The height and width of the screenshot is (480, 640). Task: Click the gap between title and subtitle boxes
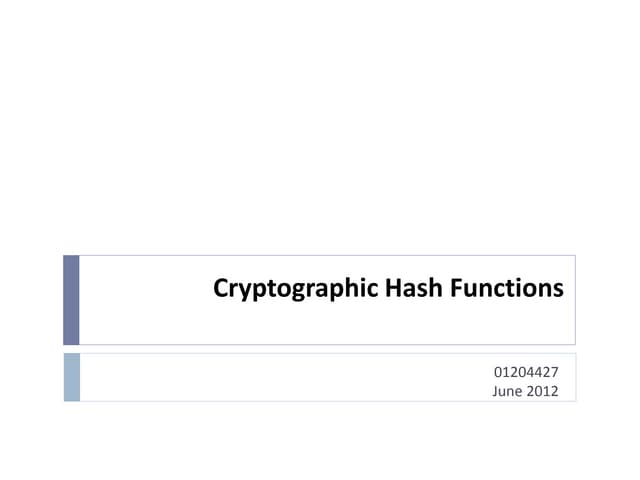coord(320,349)
